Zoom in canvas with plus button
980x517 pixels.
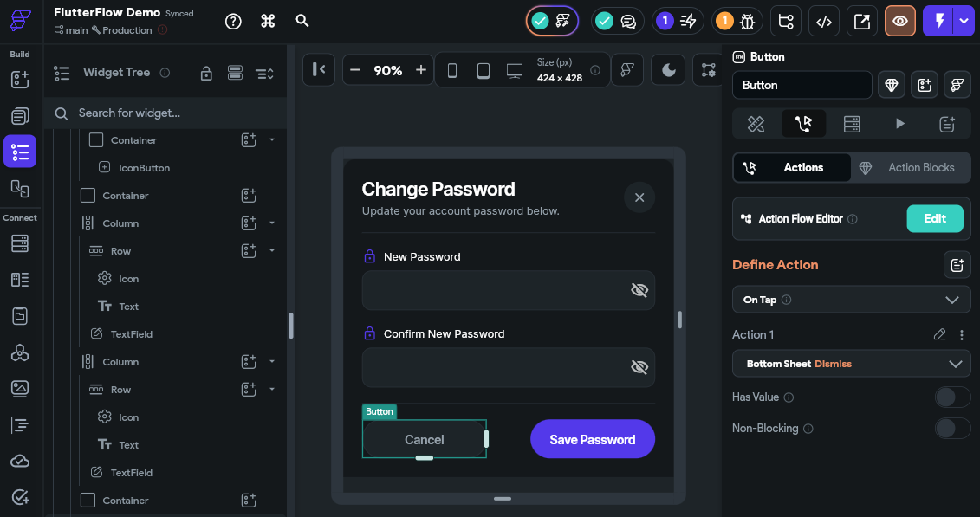420,70
